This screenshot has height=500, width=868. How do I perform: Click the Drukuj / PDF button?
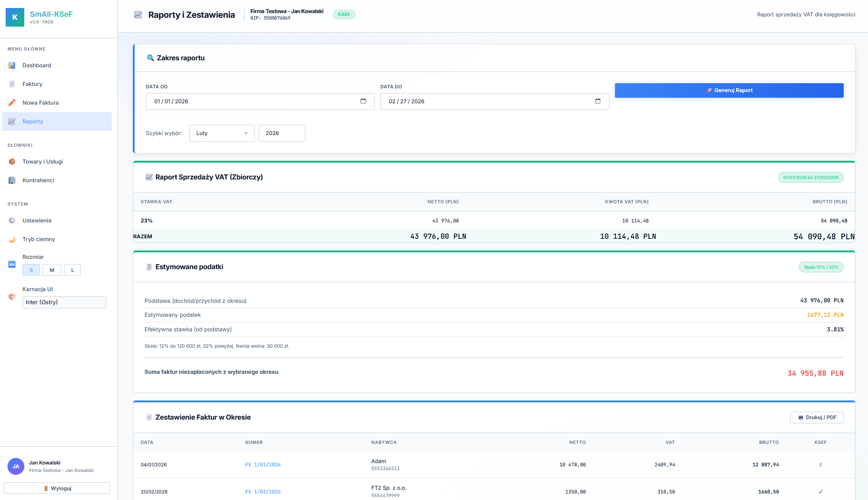click(x=817, y=417)
